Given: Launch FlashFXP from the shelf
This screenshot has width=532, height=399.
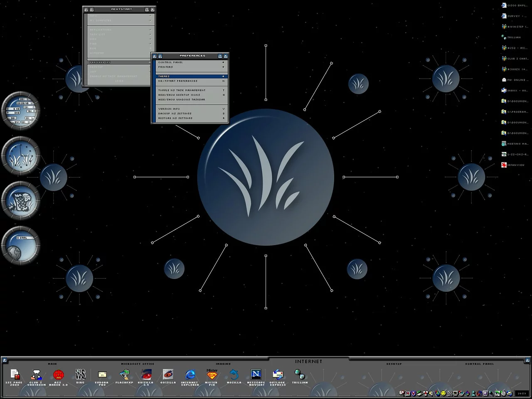Looking at the screenshot, I should [124, 375].
